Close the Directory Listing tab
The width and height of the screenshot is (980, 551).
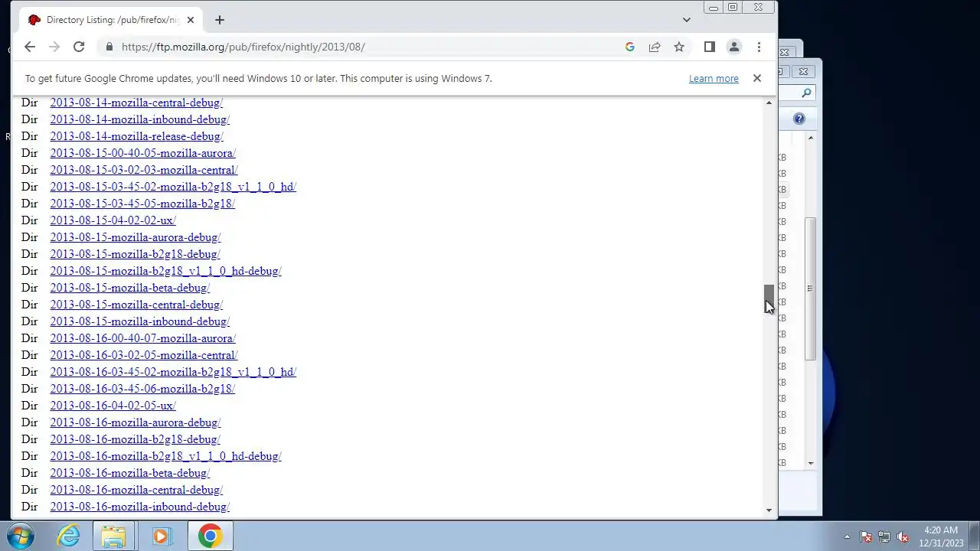tap(191, 20)
